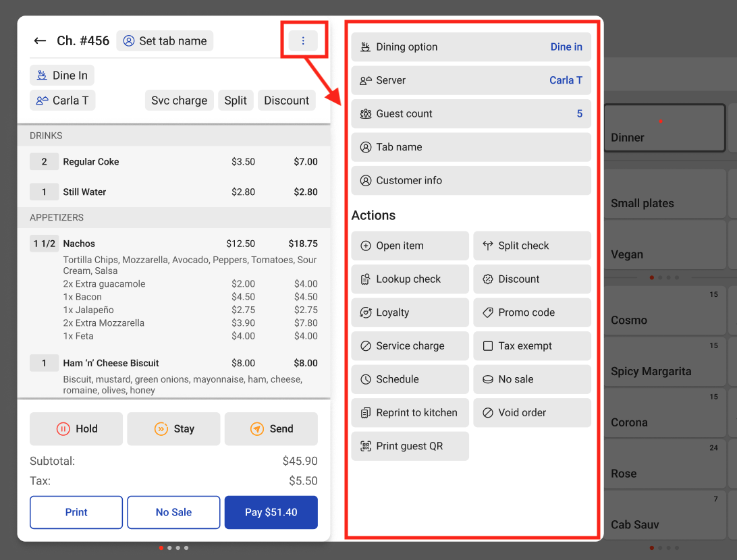Click the Set tab name button

165,41
